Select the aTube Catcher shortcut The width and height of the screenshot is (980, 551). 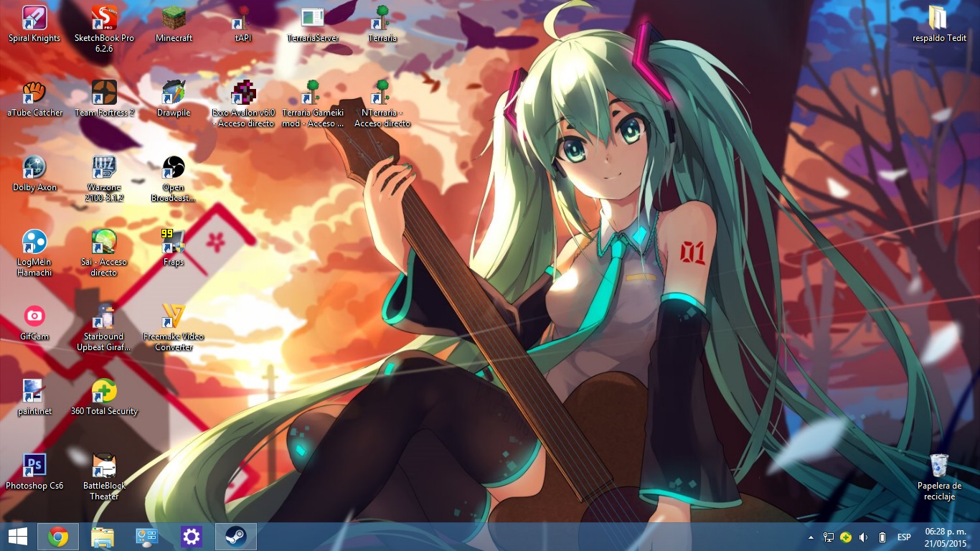(x=34, y=92)
